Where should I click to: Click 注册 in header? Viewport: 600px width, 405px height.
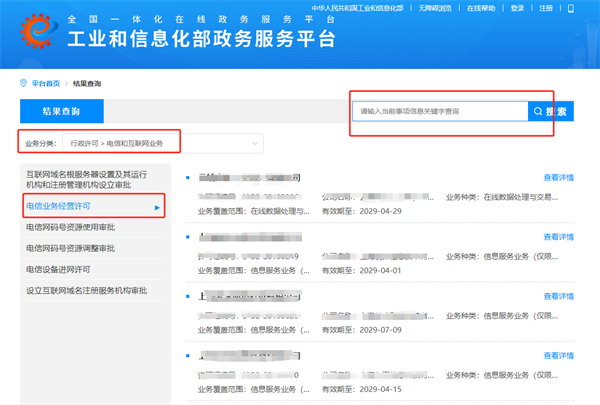tap(546, 8)
